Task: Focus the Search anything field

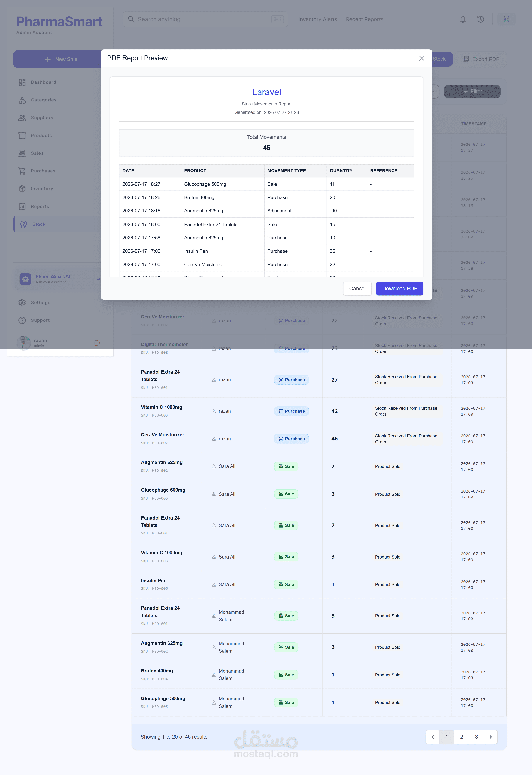Action: tap(205, 19)
